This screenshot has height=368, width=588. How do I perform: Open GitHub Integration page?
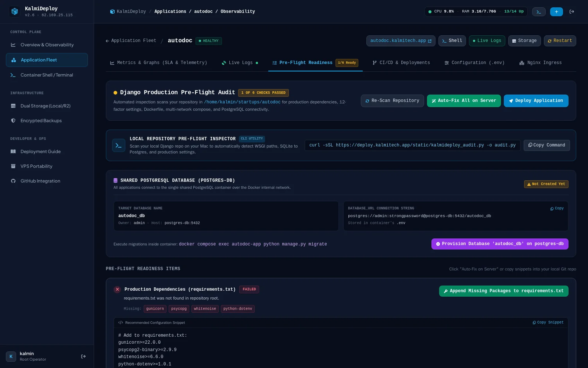tap(47, 181)
